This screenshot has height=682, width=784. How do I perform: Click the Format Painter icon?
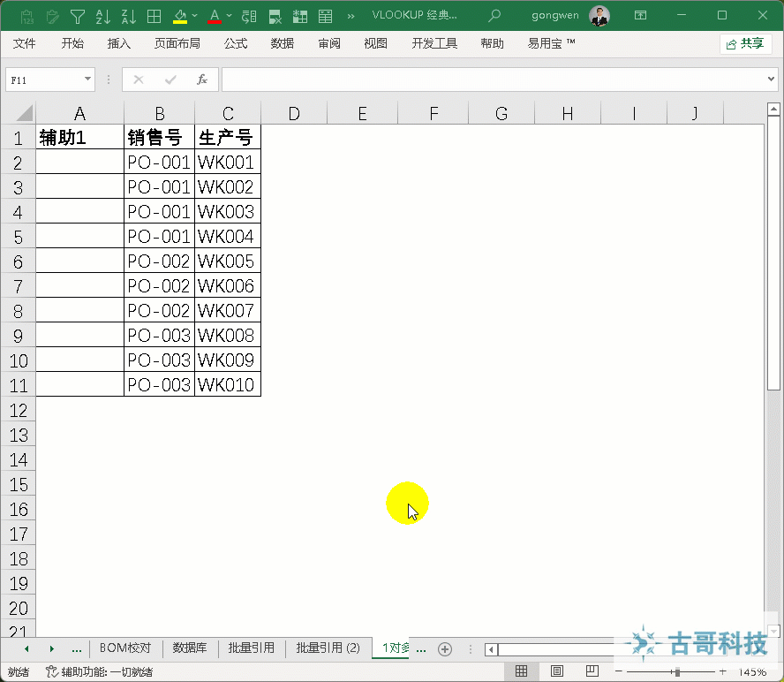pyautogui.click(x=52, y=15)
